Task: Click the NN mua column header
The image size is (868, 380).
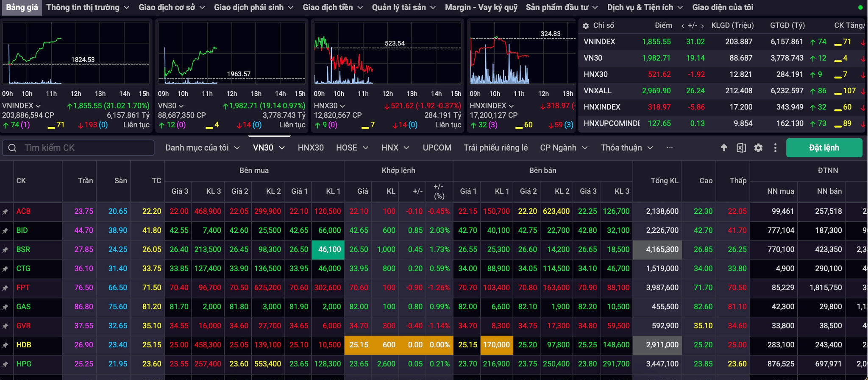Action: tap(781, 191)
